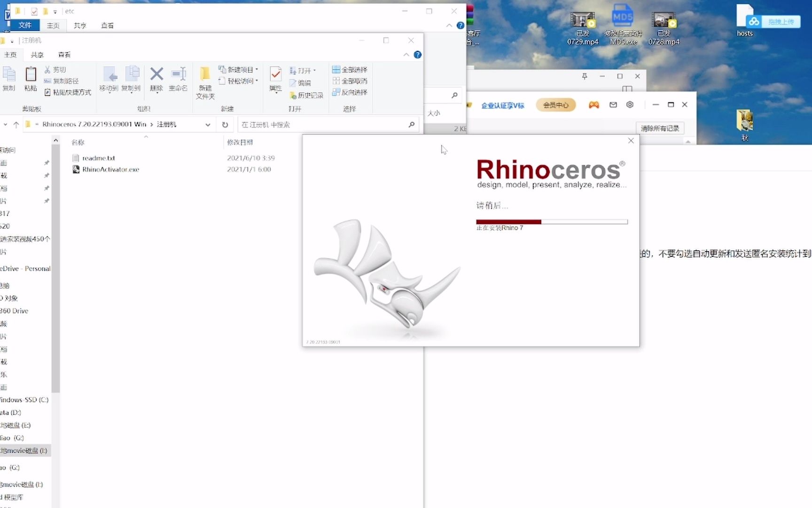
Task: Switch to Home (主页) tab in 注册机 window
Action: click(x=10, y=55)
